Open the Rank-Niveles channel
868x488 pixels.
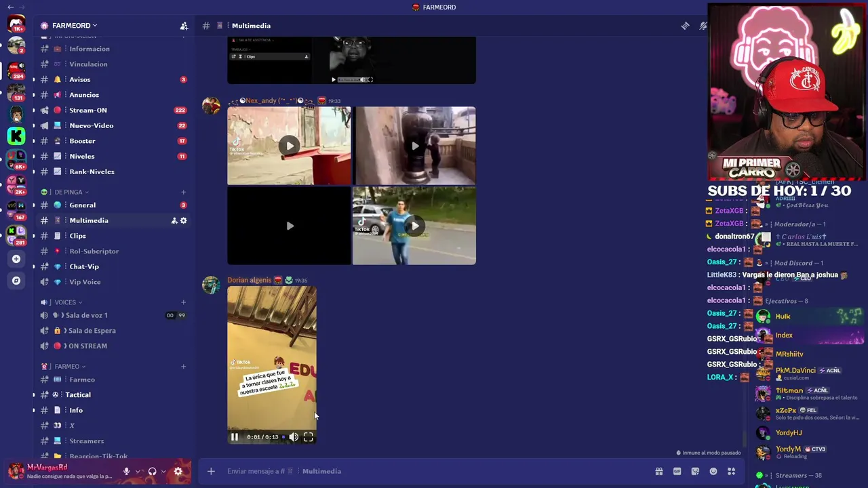tap(113, 171)
